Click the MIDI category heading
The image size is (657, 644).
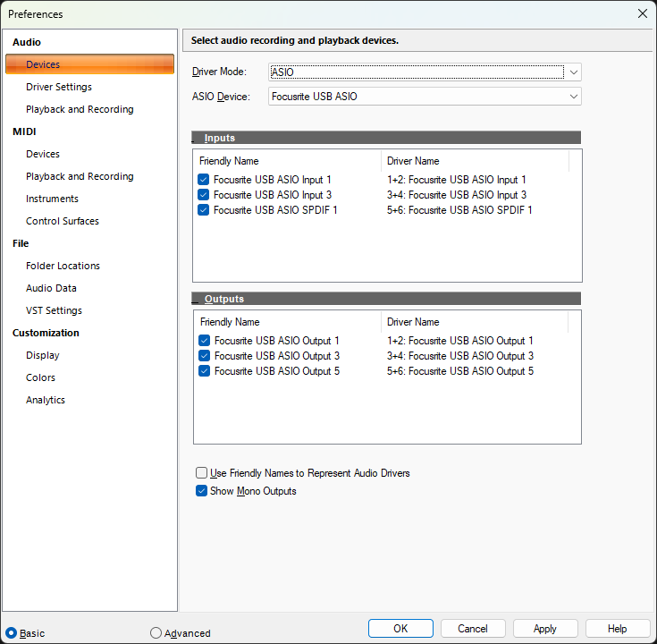[24, 131]
